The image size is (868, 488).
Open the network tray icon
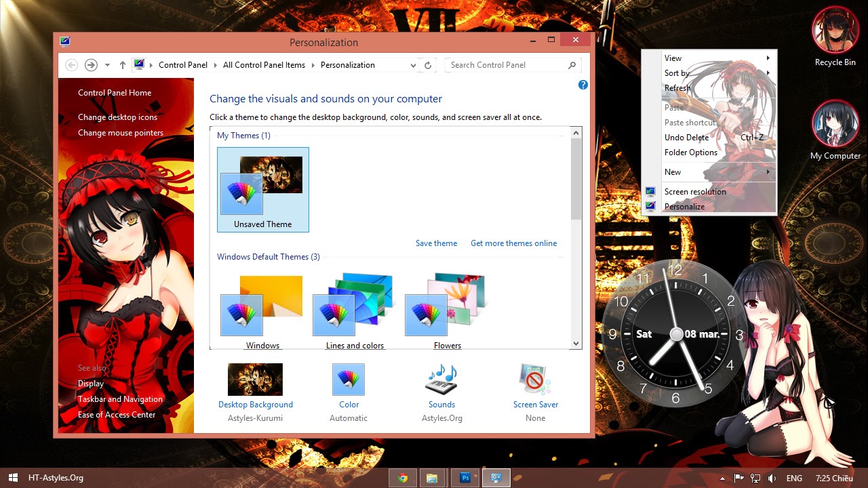[755, 479]
